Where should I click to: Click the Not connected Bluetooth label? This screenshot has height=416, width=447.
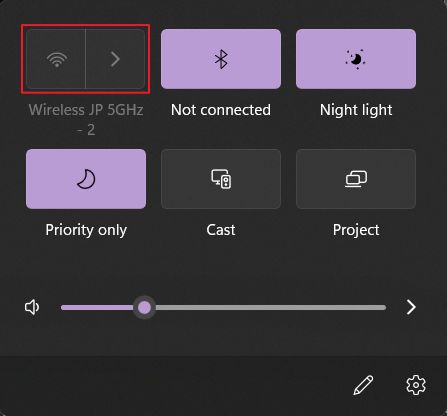pos(221,110)
